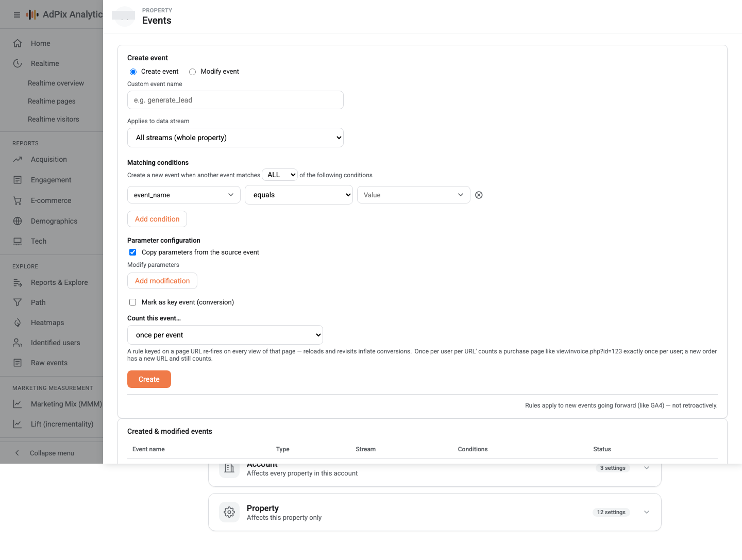Click the Engagement report icon
Viewport: 742px width, 560px height.
coord(18,180)
